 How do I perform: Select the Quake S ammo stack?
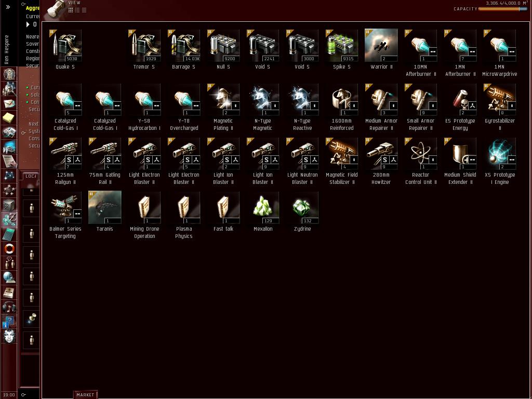pos(65,49)
